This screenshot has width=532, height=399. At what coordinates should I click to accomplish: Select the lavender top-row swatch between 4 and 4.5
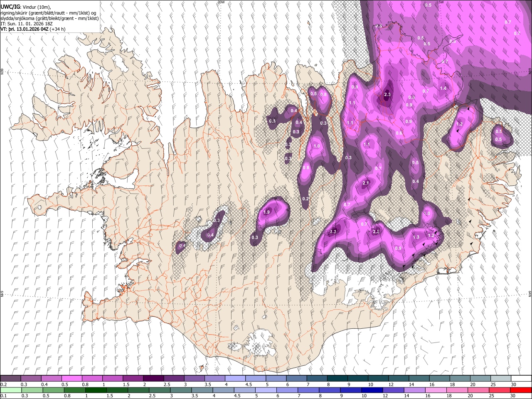[x=235, y=379]
